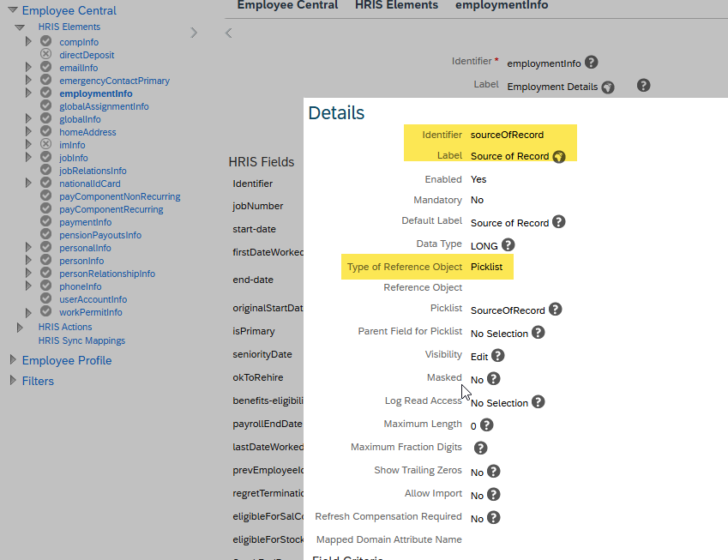The height and width of the screenshot is (560, 728).
Task: Open globalInfo element
Action: pos(80,119)
